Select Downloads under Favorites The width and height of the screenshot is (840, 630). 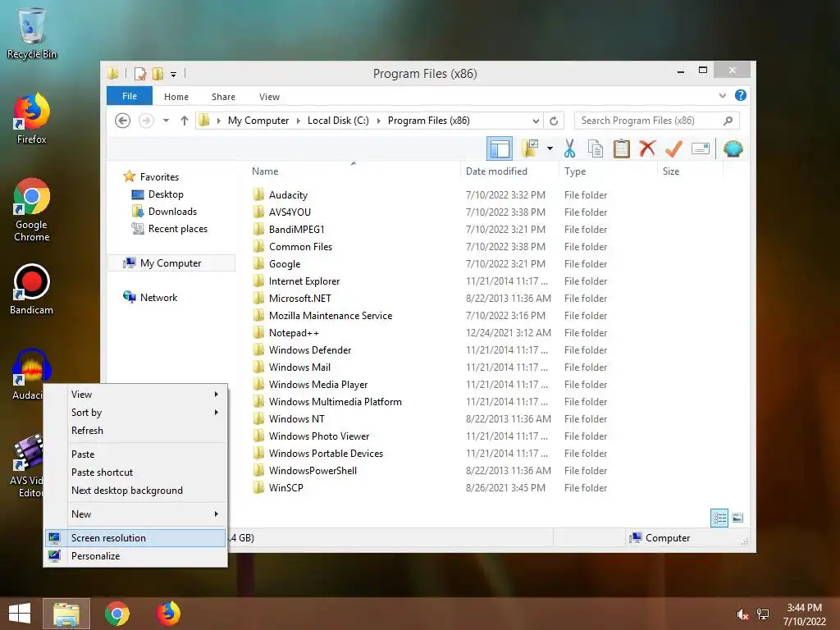coord(172,211)
